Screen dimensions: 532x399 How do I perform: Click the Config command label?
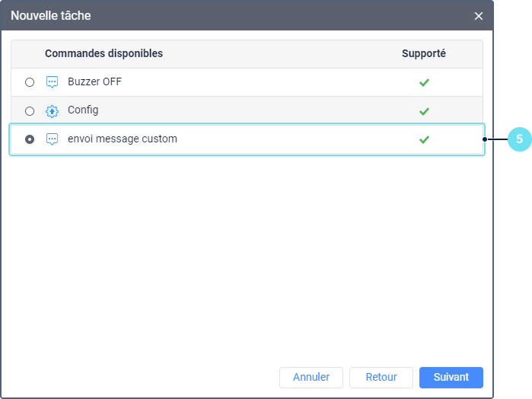tap(83, 110)
